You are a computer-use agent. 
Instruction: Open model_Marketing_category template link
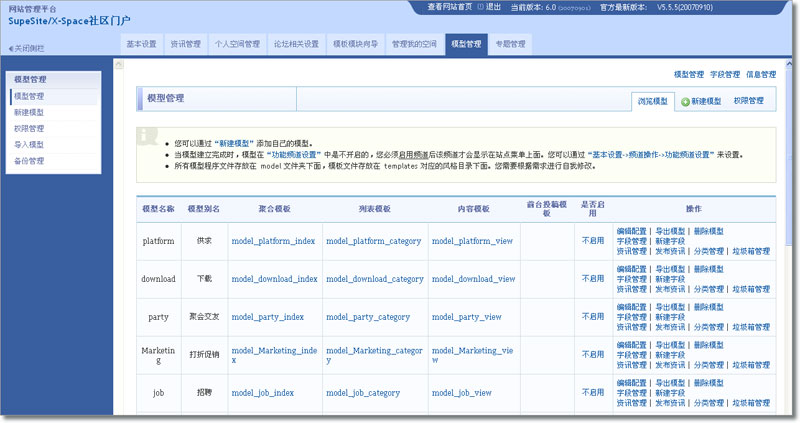[374, 355]
